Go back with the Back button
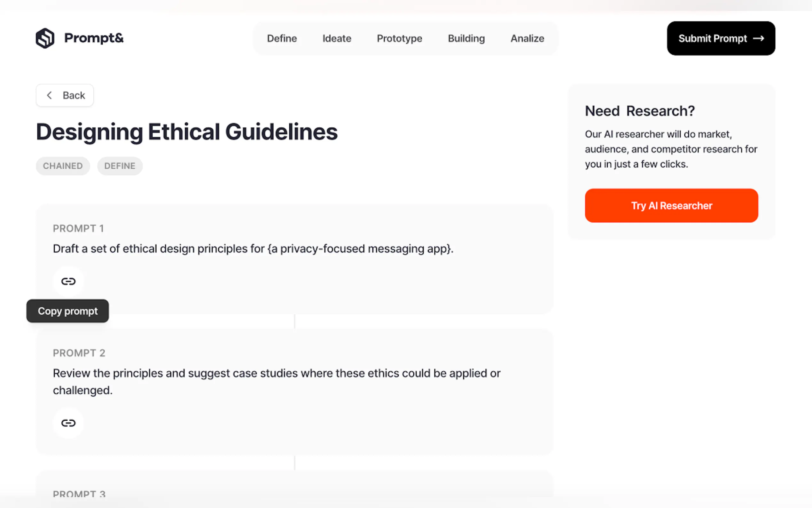812x508 pixels. [65, 95]
